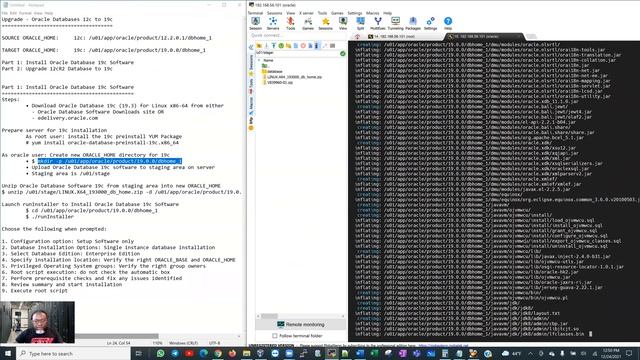Open the notification center icon
Screen dimensions: 640x360
click(629, 353)
